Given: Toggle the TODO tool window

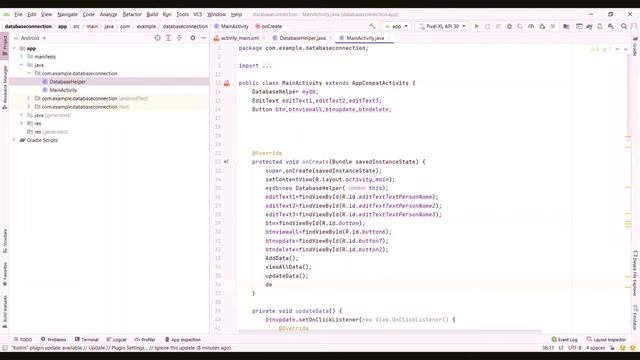Looking at the screenshot, I should 23,340.
